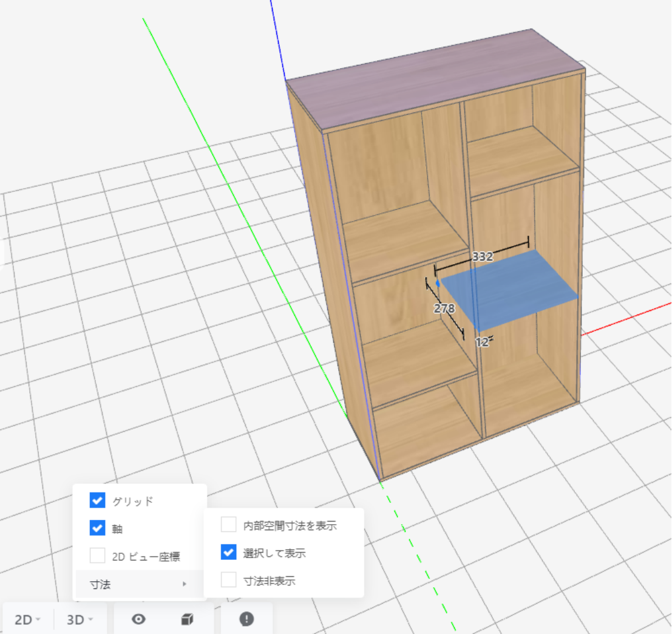Open the 2D view dropdown
This screenshot has width=672, height=634.
[x=27, y=619]
